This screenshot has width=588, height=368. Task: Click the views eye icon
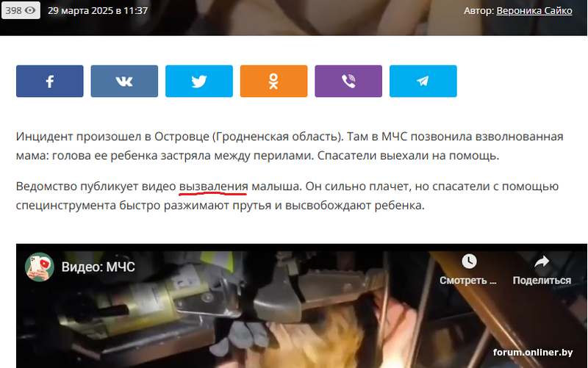pos(30,10)
